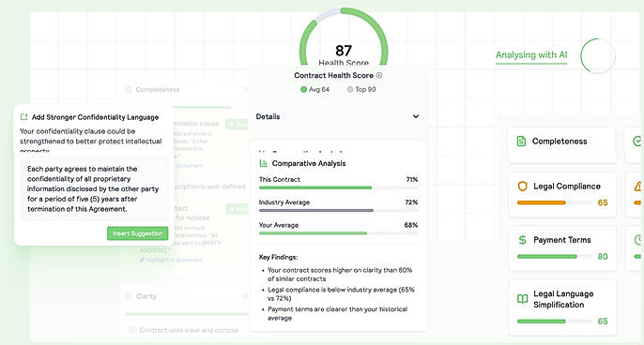Select the Top 90 legend dot

click(350, 89)
